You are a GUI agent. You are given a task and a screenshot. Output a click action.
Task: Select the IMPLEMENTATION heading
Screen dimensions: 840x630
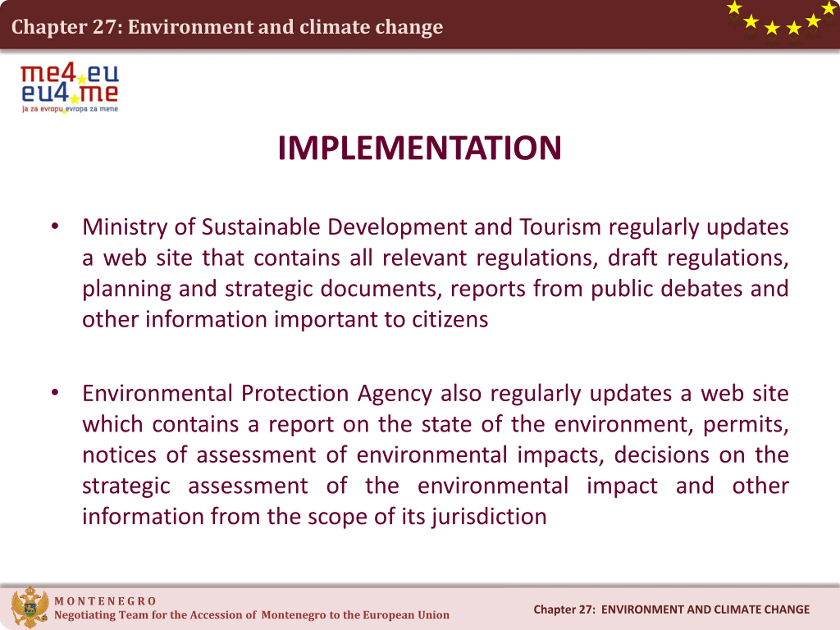pyautogui.click(x=420, y=148)
